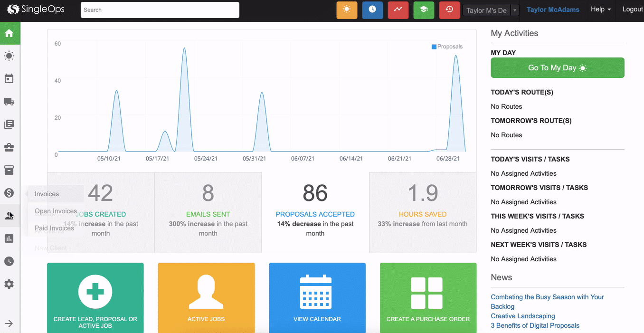Open the Combating the Busy Season article
Image resolution: width=644 pixels, height=333 pixels.
pyautogui.click(x=547, y=296)
